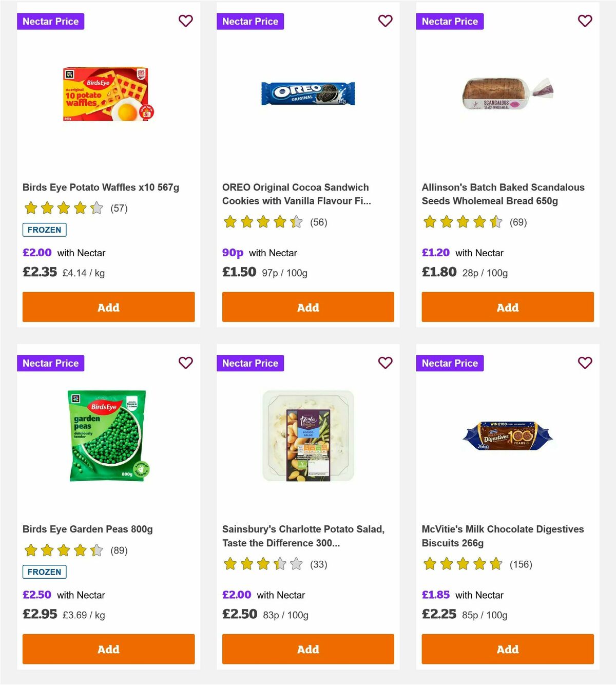Add Allinson's Scandalous Seeds Bread to basket

coord(507,307)
